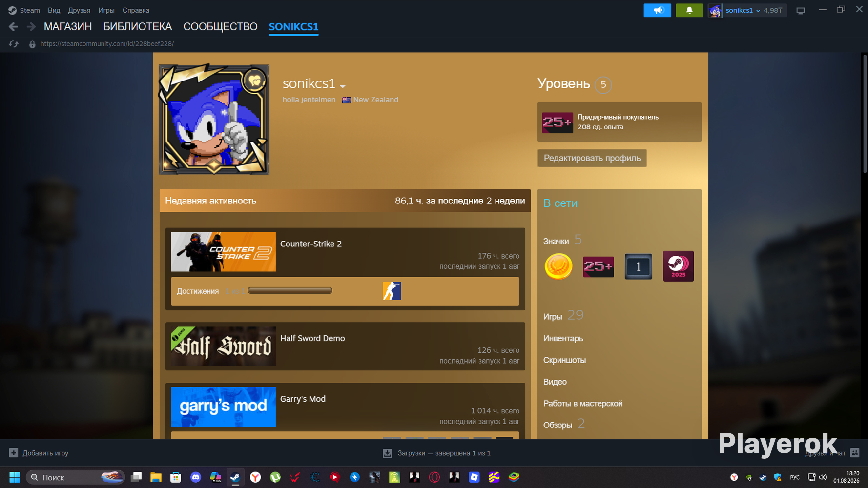
Task: Go forward with the right arrow
Action: 31,27
